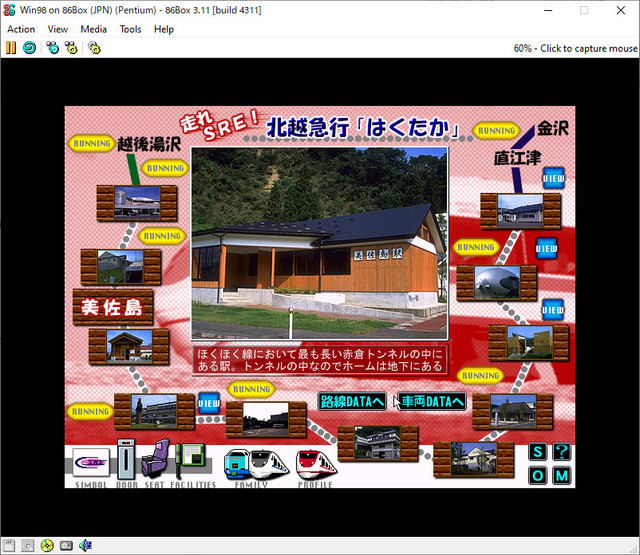Image resolution: width=640 pixels, height=555 pixels.
Task: Click the M square button
Action: [562, 475]
